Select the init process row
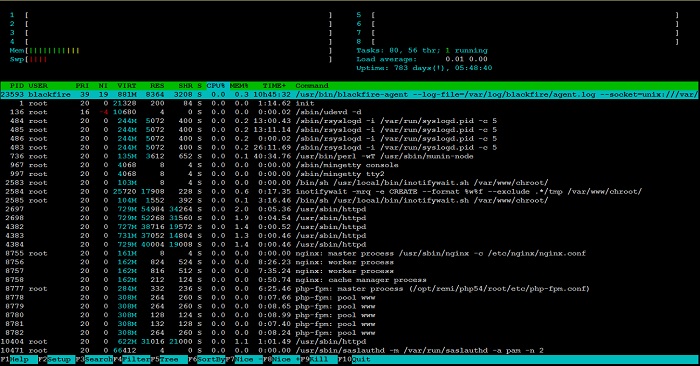The height and width of the screenshot is (366, 700). [x=350, y=103]
